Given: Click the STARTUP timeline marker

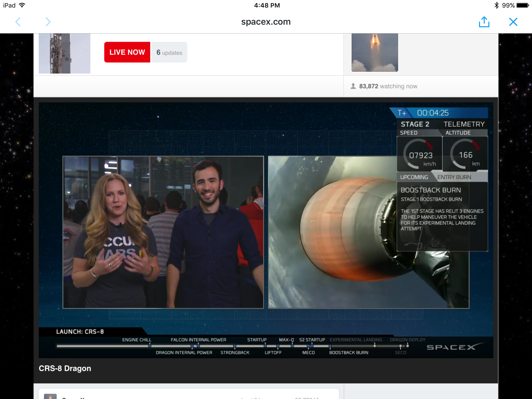Looking at the screenshot, I should (x=265, y=346).
